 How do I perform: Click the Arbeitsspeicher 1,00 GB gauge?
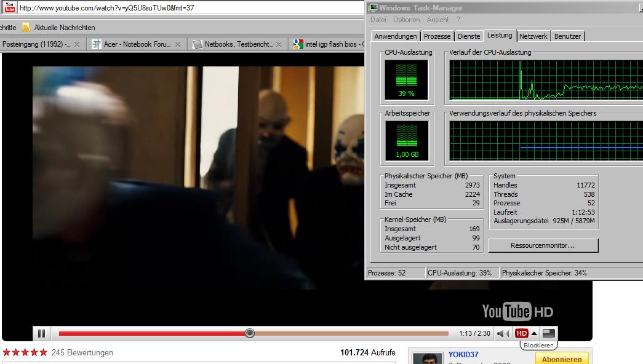[407, 141]
